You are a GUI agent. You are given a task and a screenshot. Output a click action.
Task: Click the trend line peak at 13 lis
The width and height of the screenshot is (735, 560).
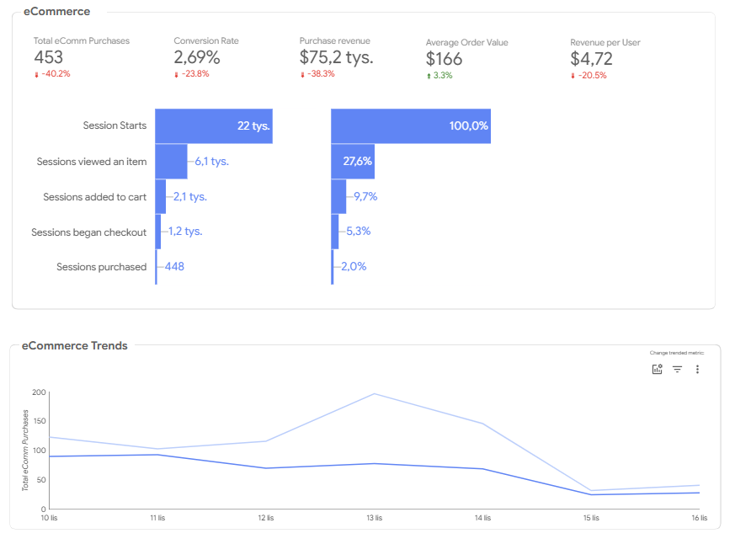(x=374, y=394)
